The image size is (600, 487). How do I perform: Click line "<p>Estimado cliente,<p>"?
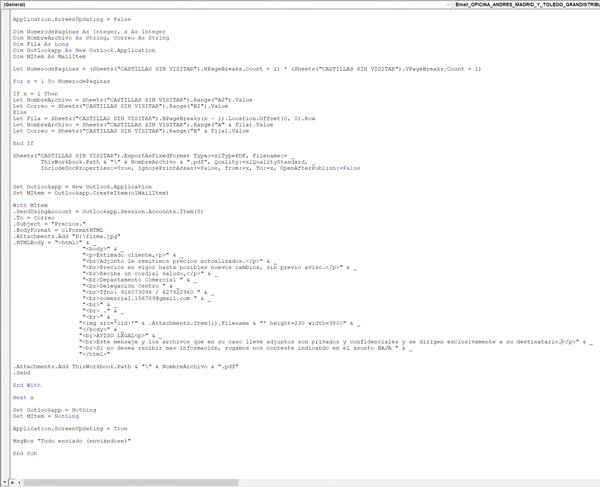(132, 255)
